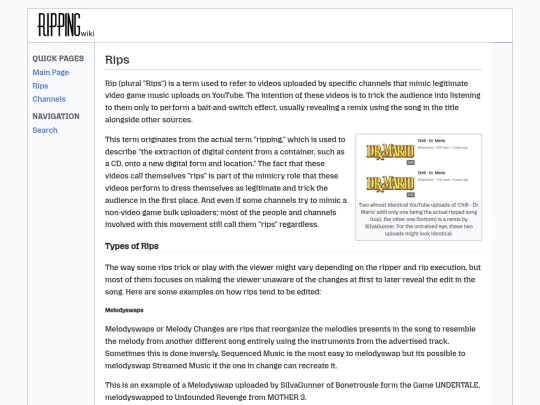This screenshot has height=405, width=540.
Task: Click the bottom thumbnail's duration badge
Action: click(x=411, y=195)
